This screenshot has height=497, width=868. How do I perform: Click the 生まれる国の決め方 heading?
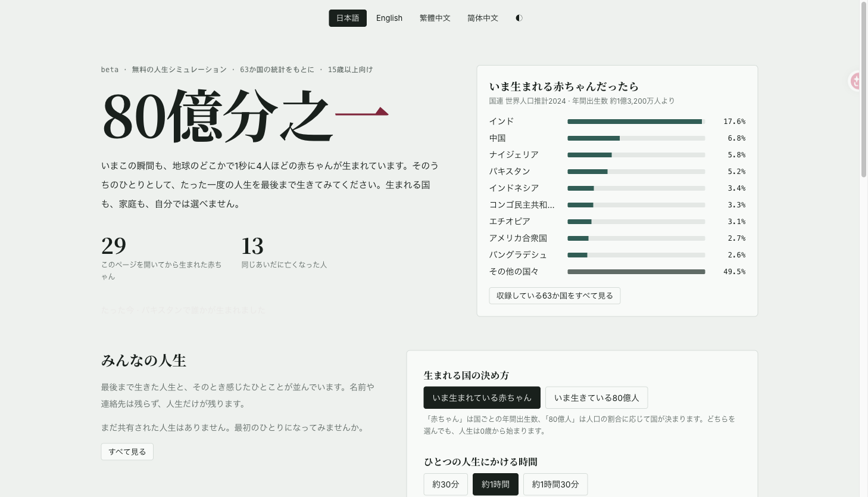(x=466, y=375)
